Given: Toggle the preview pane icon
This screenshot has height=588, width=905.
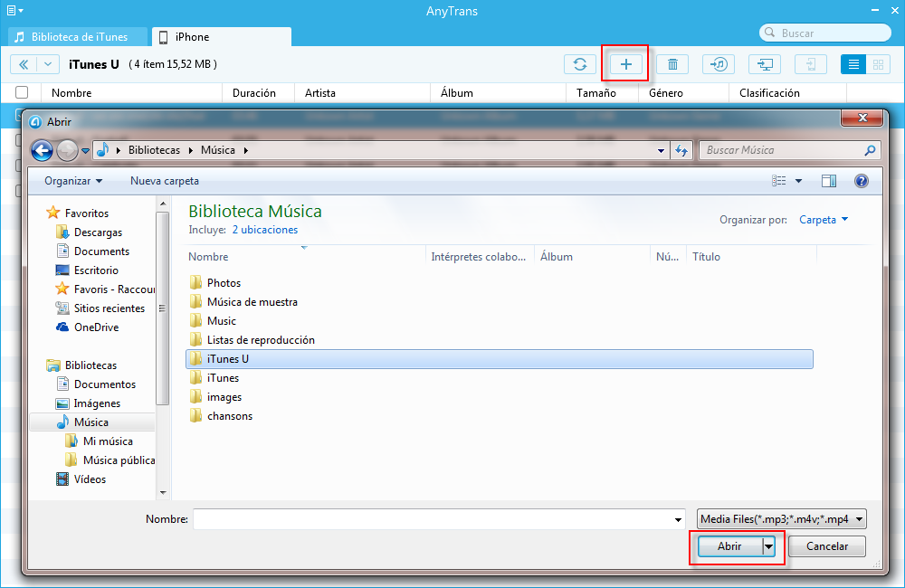Looking at the screenshot, I should tap(829, 181).
